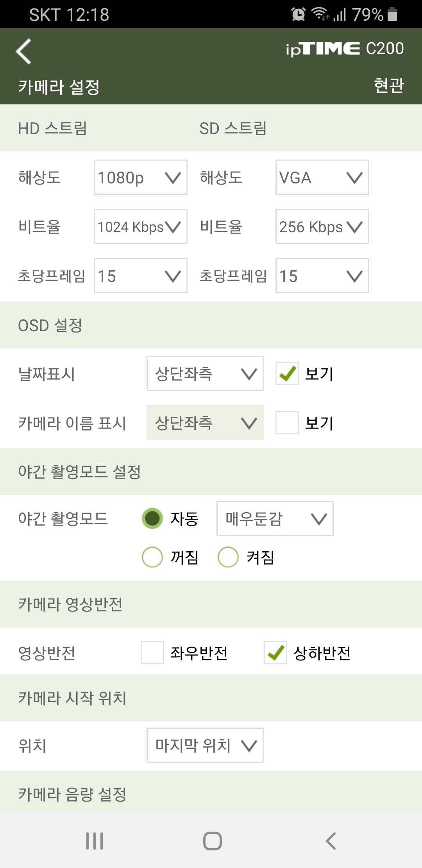
Task: Uncheck the 날짜표시 보기 checkbox
Action: (287, 373)
